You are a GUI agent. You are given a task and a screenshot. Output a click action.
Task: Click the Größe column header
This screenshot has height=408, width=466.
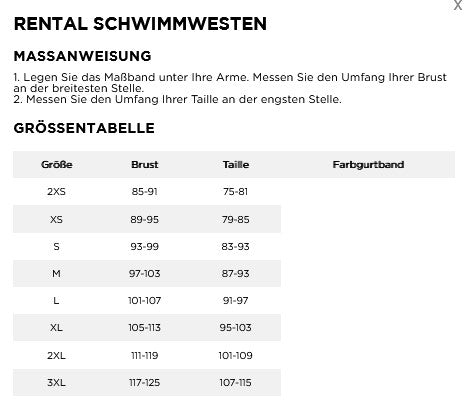coord(57,165)
